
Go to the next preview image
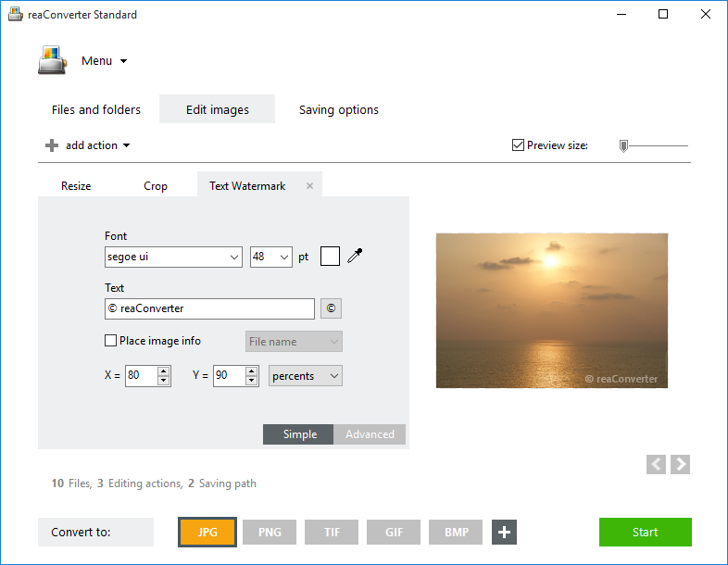(681, 464)
